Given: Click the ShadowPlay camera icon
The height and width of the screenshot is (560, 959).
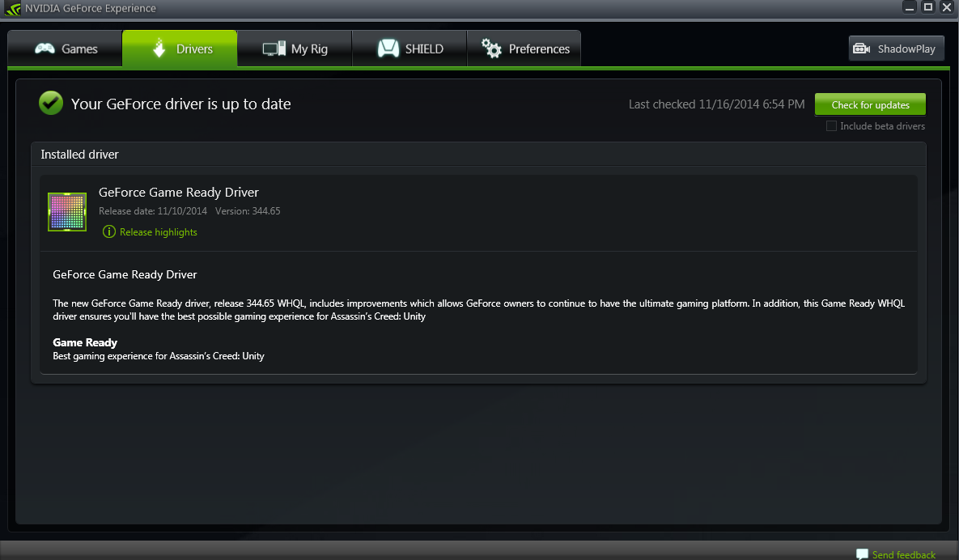Looking at the screenshot, I should 862,49.
